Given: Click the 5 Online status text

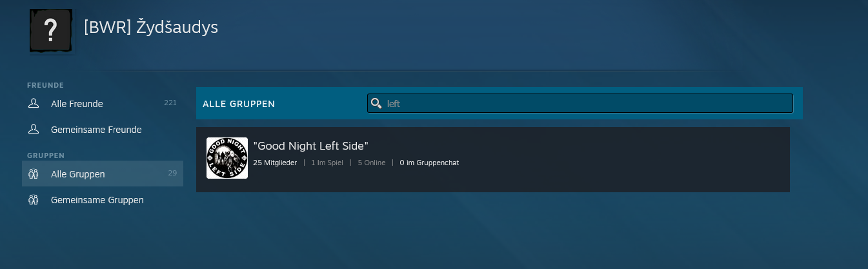Looking at the screenshot, I should click(x=371, y=163).
